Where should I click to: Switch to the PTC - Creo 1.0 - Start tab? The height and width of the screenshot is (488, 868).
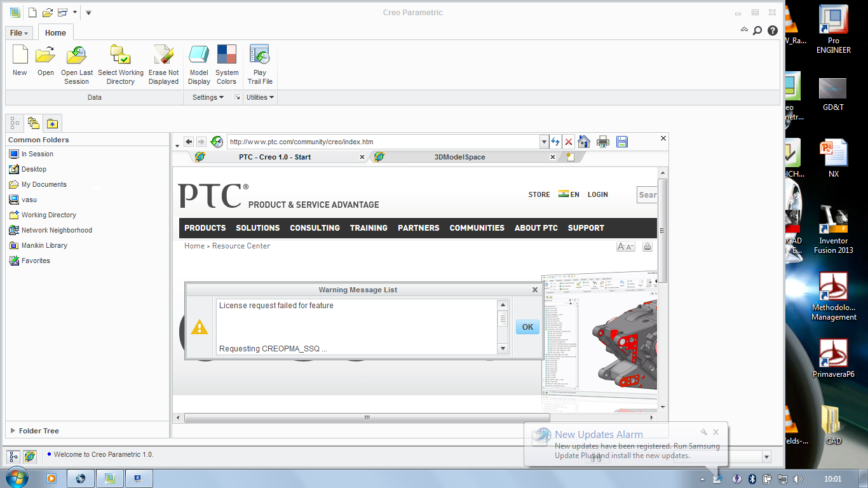tap(275, 157)
